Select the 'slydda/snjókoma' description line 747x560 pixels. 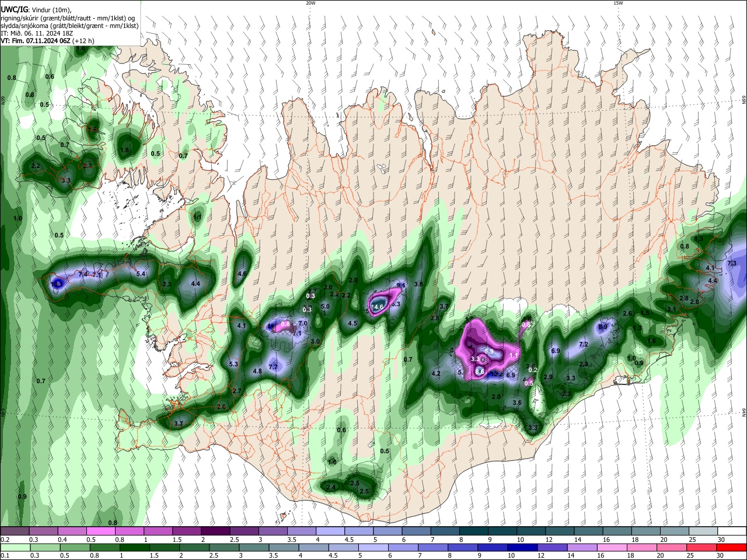(69, 26)
